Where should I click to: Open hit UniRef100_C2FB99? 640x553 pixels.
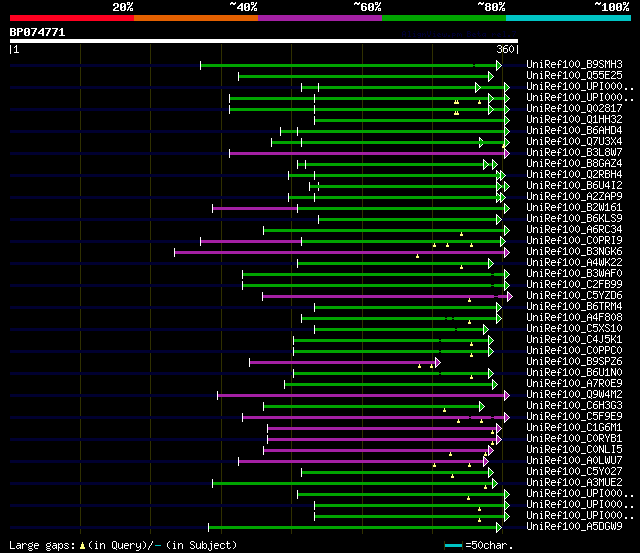tap(574, 284)
